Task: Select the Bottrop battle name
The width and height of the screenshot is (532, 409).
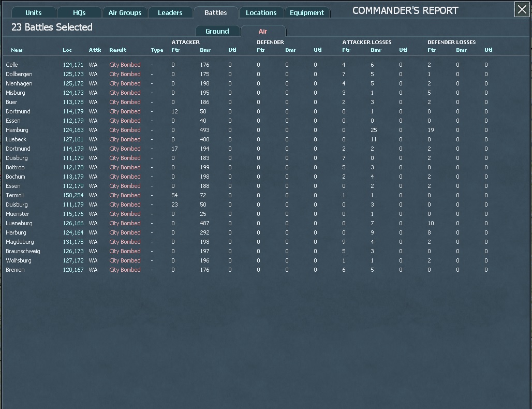Action: (x=15, y=167)
